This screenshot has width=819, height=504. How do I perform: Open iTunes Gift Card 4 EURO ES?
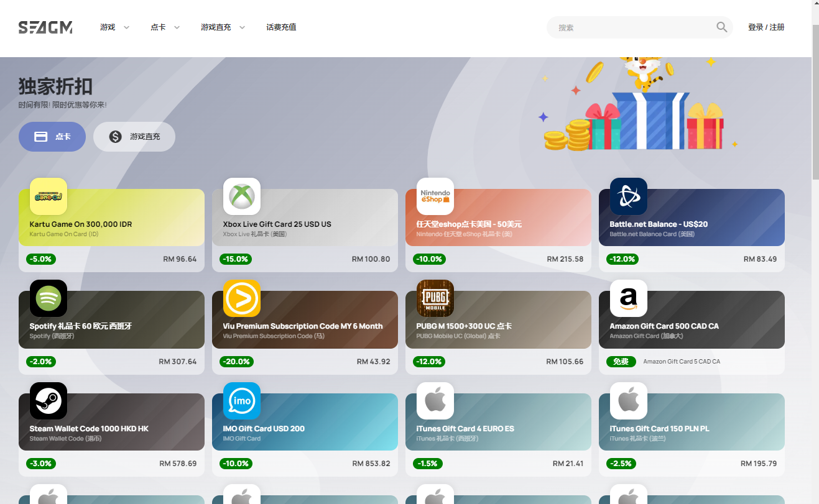tap(498, 435)
